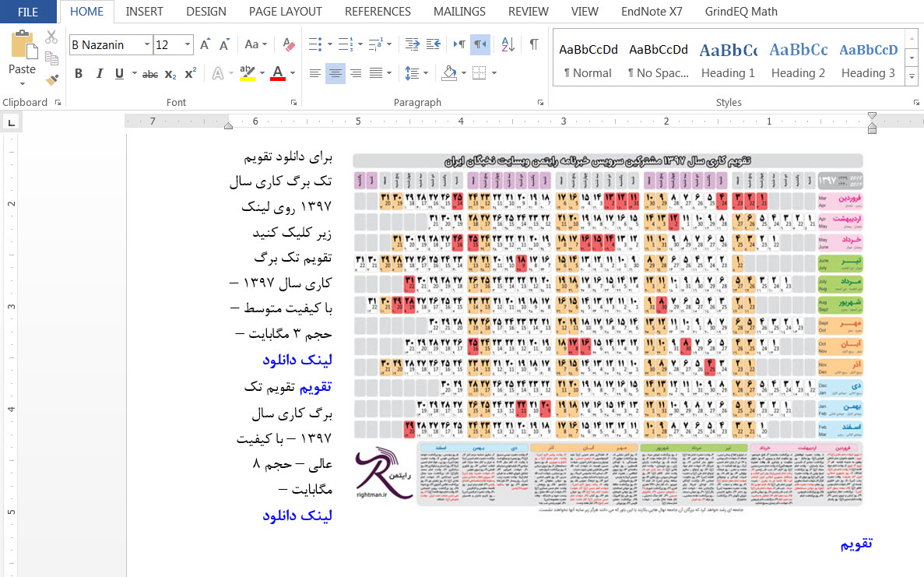Open the INSERT ribbon tab
The image size is (924, 577).
(145, 12)
